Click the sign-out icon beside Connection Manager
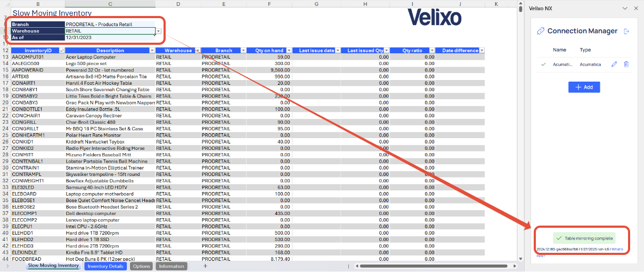 (626, 31)
